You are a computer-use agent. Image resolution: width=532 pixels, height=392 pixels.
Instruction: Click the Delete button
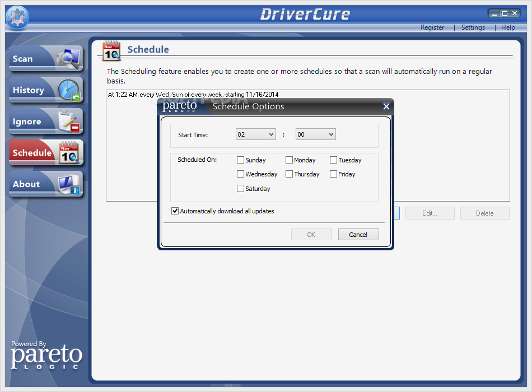484,213
